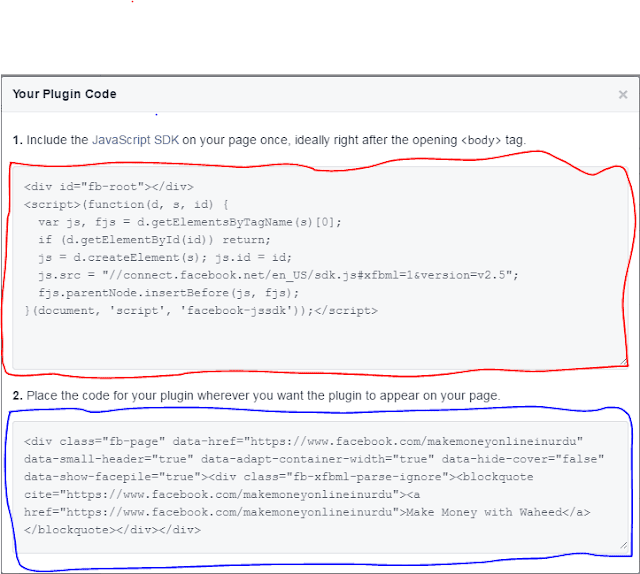The height and width of the screenshot is (574, 640).
Task: Click the line starting '<div class="fb-page"'
Action: tap(303, 441)
